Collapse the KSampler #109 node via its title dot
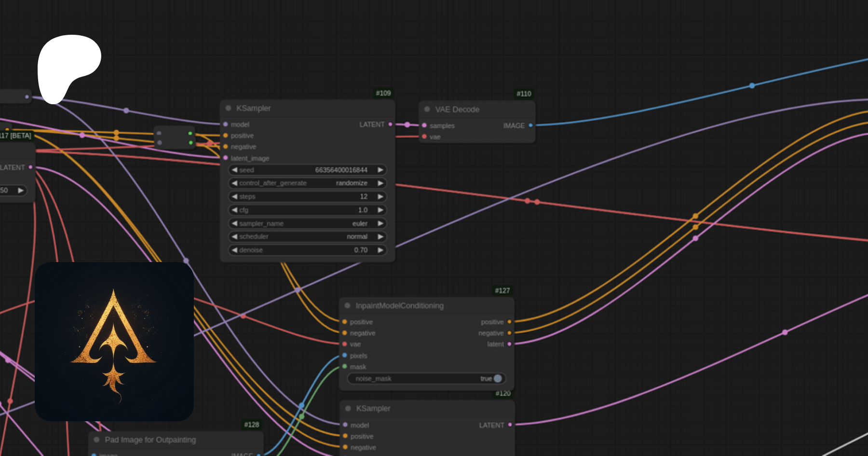Viewport: 868px width, 456px height. tap(229, 108)
